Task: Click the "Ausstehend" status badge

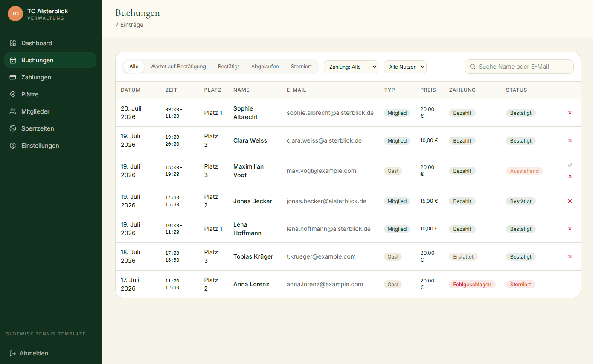Action: [x=524, y=171]
